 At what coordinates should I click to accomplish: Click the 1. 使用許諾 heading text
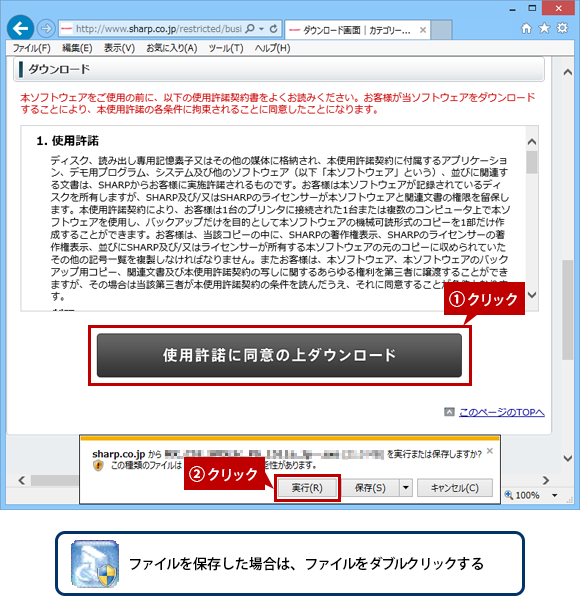click(67, 141)
